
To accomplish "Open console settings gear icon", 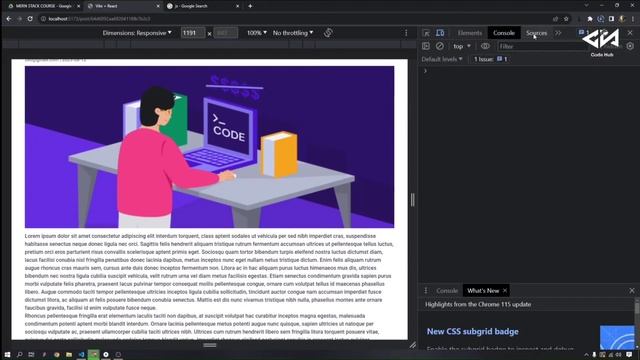I will click(x=630, y=46).
